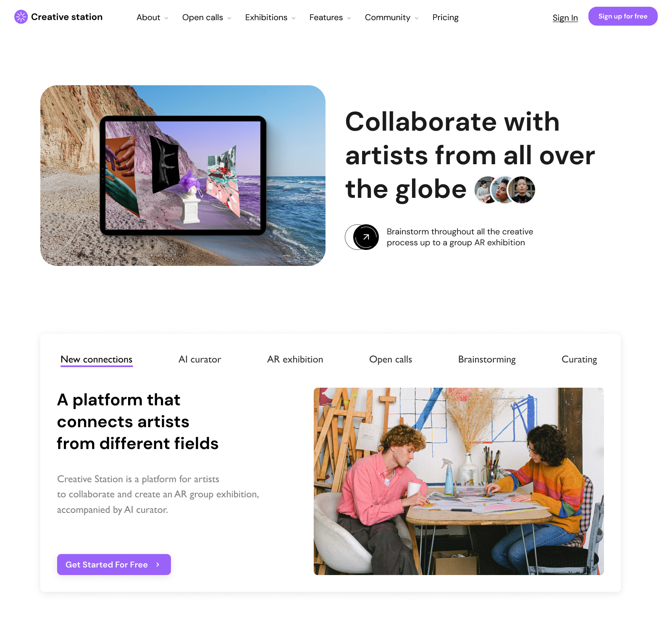
Task: Expand the Features dropdown menu
Action: point(330,17)
